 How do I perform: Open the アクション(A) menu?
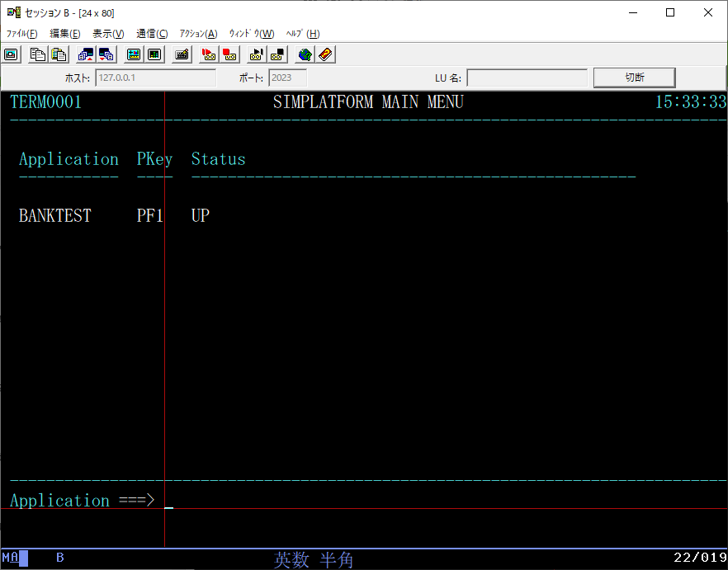pyautogui.click(x=198, y=34)
